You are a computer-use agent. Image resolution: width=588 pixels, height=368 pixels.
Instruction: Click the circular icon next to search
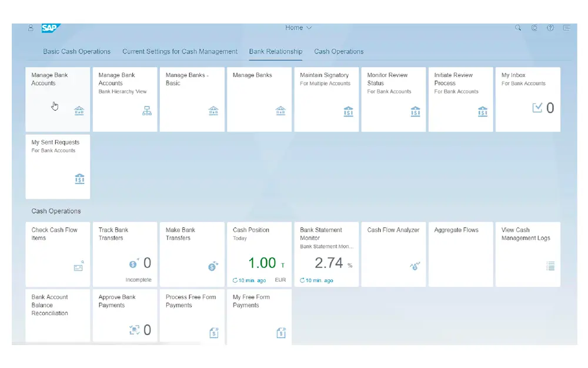click(534, 28)
